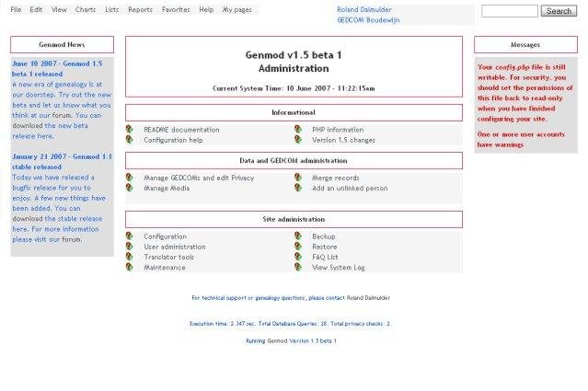Open January 21 2007 Genmod 1.1 news headline

pos(62,162)
